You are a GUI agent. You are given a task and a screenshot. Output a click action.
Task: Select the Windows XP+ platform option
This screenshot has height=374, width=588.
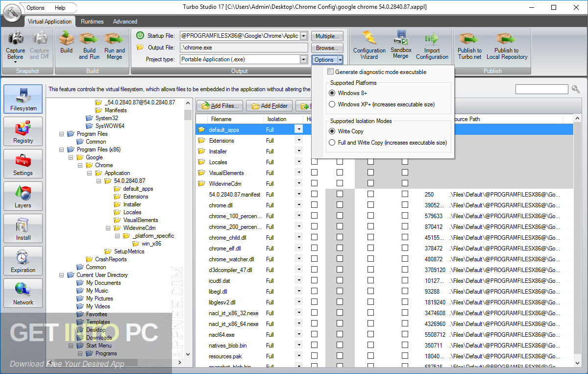click(332, 104)
